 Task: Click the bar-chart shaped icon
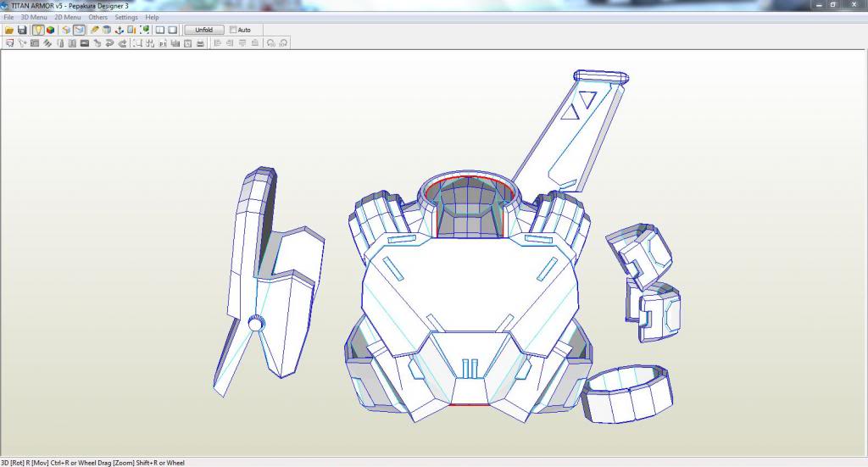click(x=175, y=43)
